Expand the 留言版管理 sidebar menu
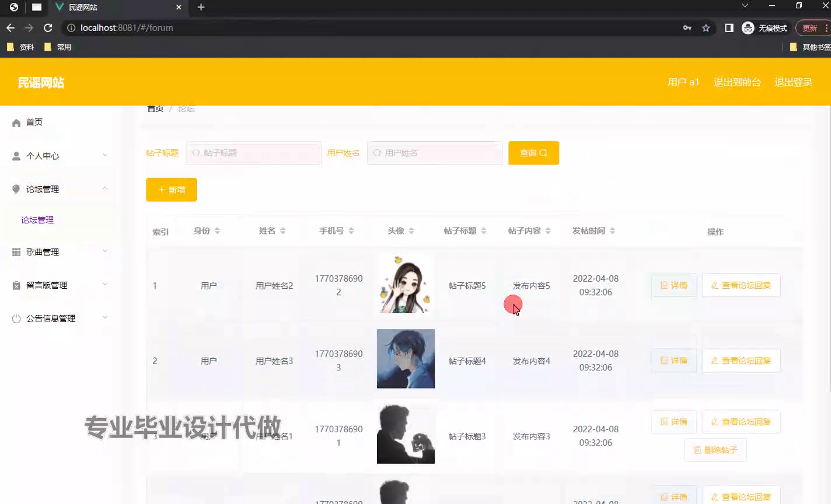Image resolution: width=831 pixels, height=504 pixels. point(60,285)
